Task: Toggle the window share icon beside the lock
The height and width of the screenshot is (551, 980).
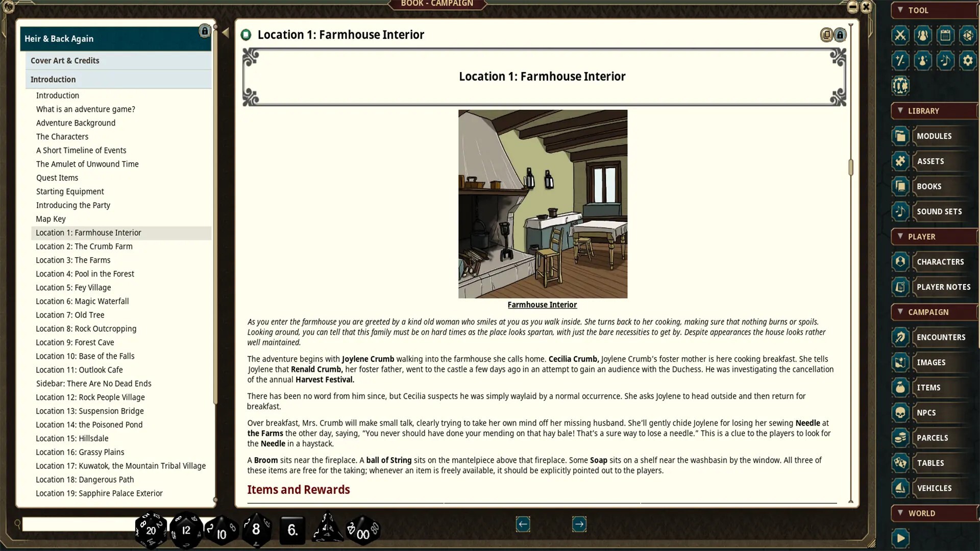Action: coord(825,35)
